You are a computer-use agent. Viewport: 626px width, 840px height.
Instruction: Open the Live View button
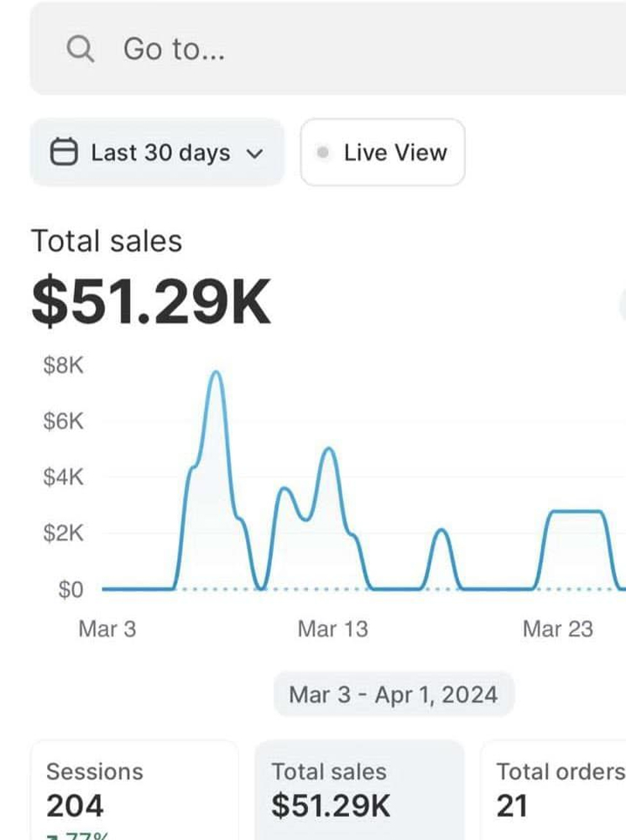(x=383, y=153)
